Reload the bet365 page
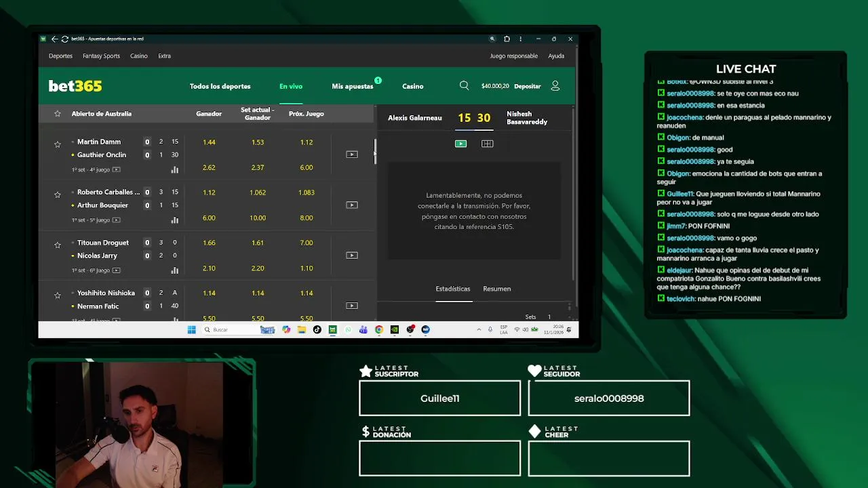Viewport: 868px width, 488px height. pyautogui.click(x=64, y=39)
